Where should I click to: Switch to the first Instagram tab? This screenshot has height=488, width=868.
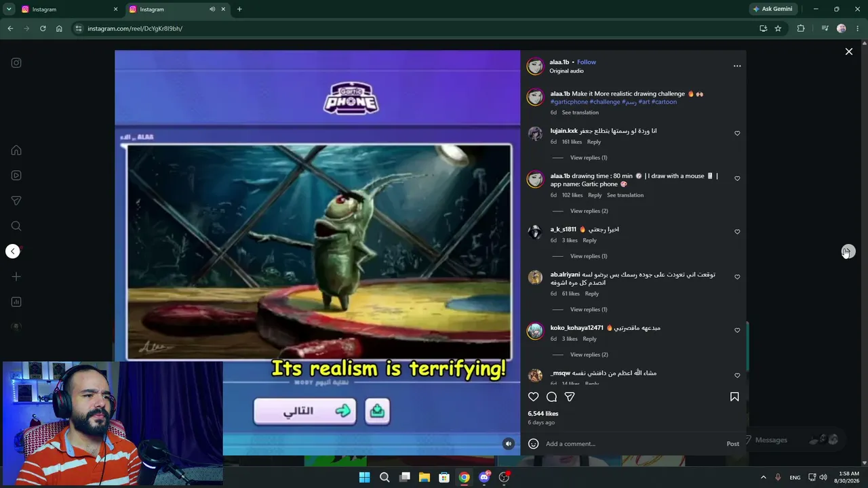(x=66, y=9)
